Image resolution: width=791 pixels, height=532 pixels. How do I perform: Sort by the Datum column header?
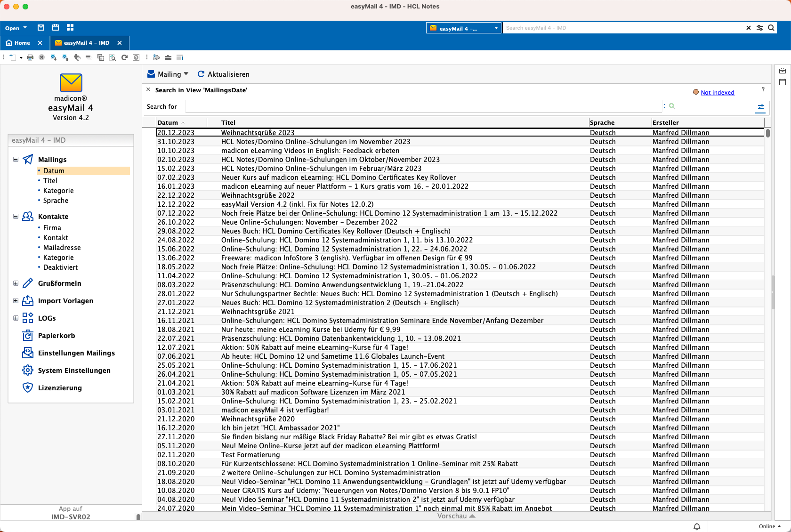click(x=181, y=122)
